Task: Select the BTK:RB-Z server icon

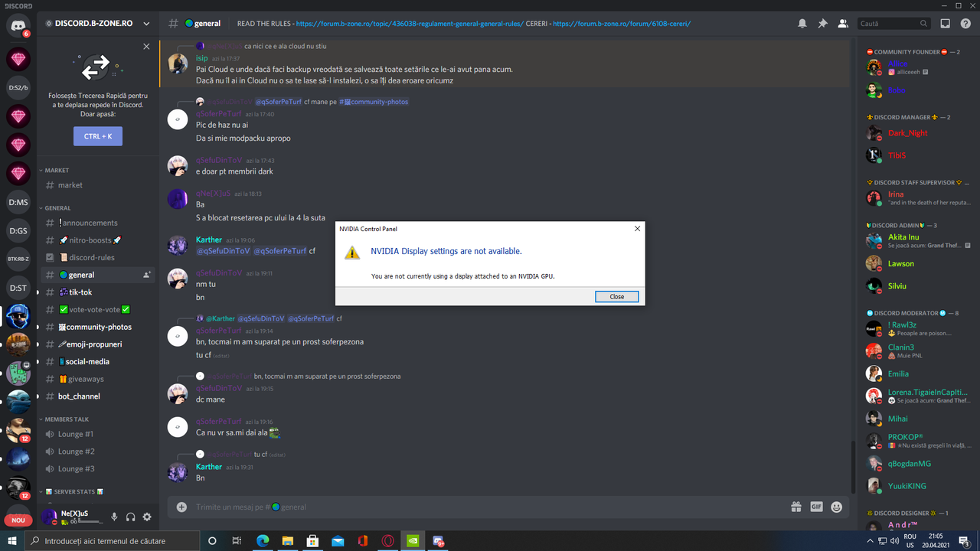Action: 18,259
